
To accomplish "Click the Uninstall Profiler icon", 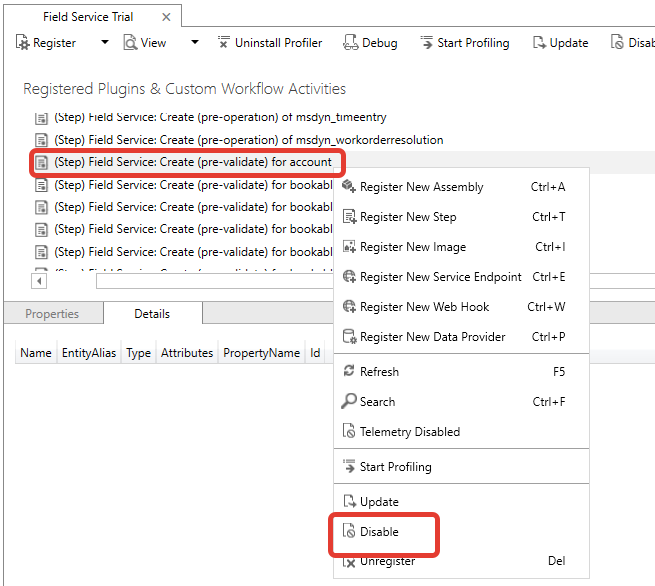I will [x=224, y=42].
